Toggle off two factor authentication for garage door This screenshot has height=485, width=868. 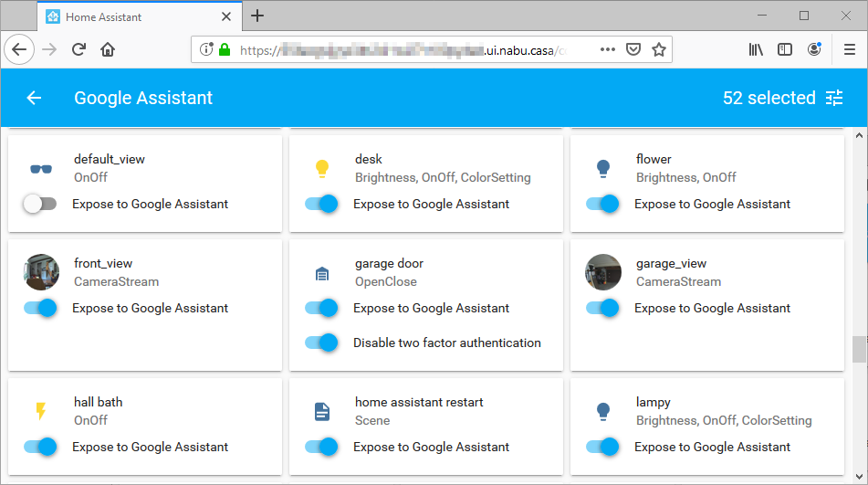click(x=321, y=343)
